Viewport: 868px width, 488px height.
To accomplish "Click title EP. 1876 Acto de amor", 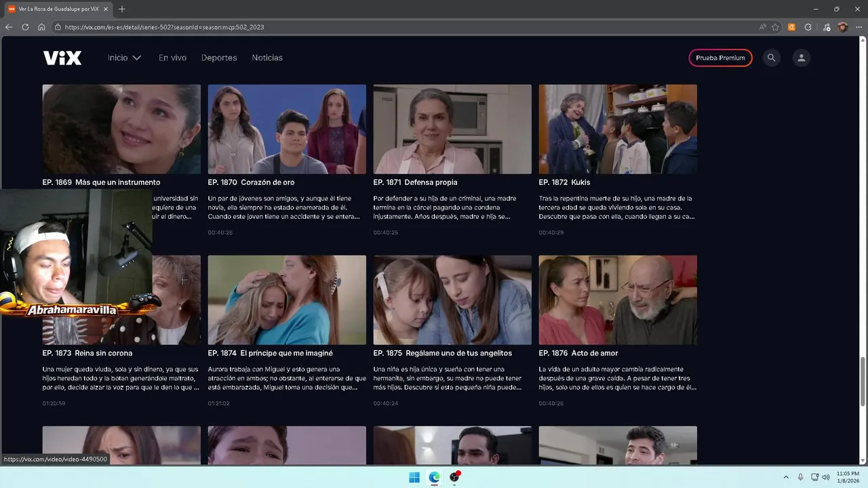I will [578, 353].
